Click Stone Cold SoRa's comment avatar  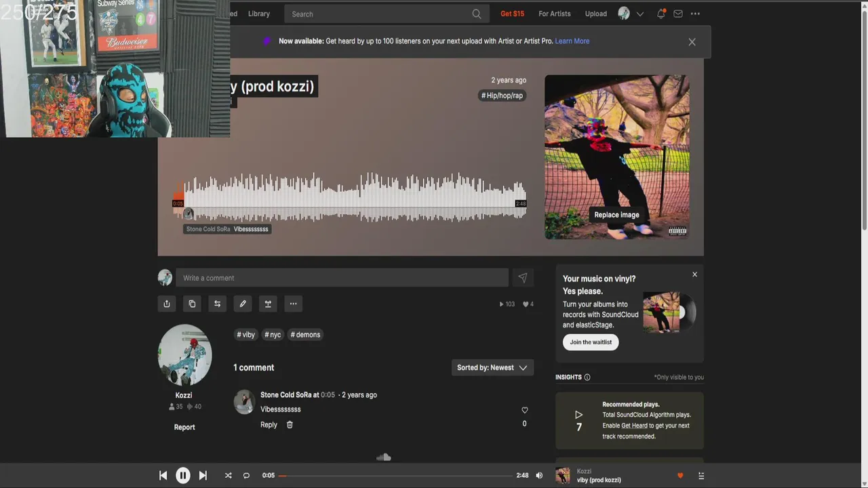(x=244, y=402)
